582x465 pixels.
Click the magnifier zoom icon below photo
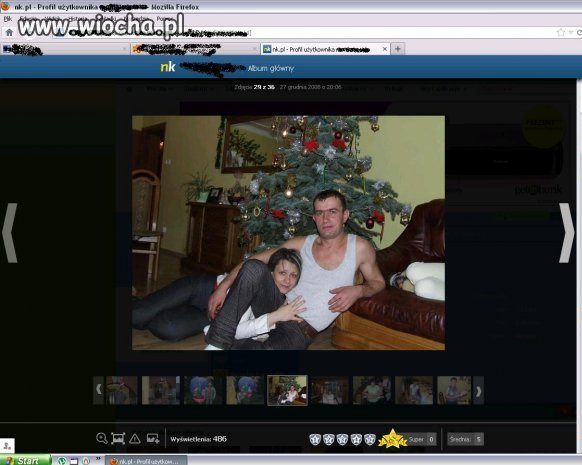(101, 438)
